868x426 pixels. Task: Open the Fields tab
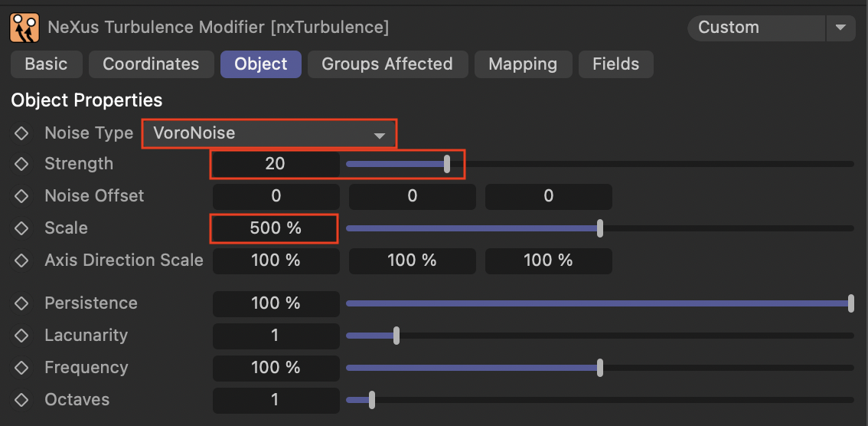point(616,64)
